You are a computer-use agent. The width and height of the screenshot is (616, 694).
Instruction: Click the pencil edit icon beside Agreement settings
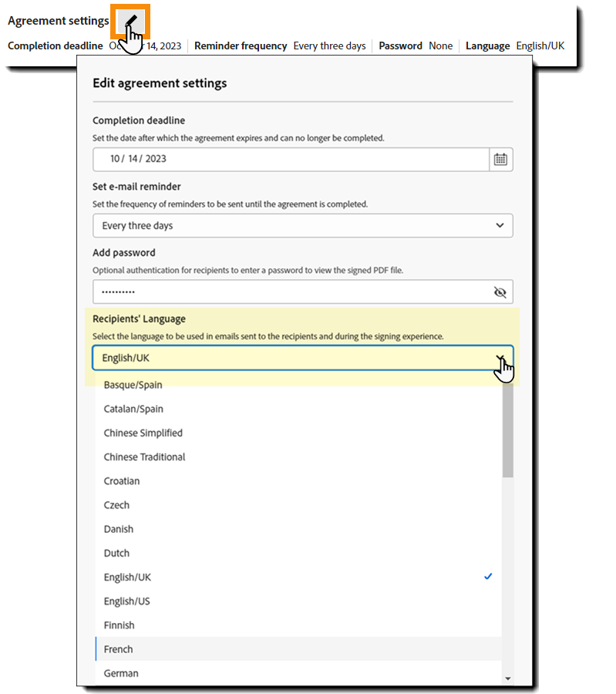click(130, 21)
